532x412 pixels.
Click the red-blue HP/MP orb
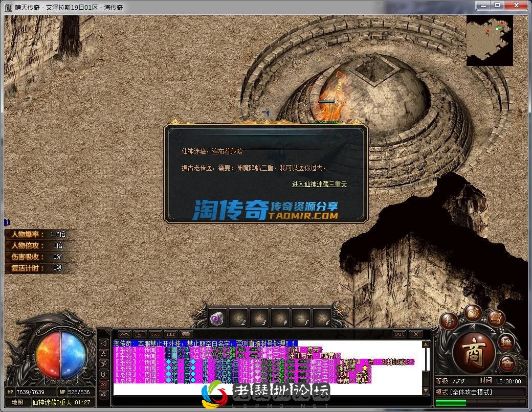61,355
